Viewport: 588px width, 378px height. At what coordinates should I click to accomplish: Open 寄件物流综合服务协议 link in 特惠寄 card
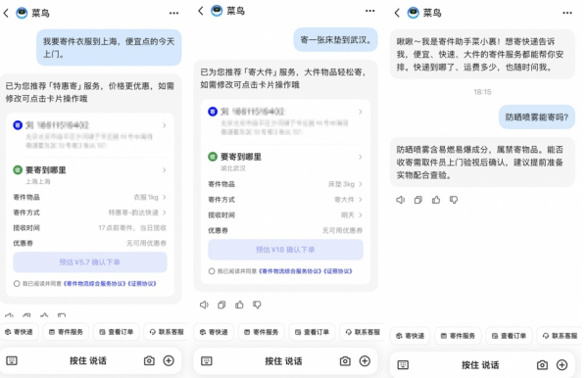tap(95, 284)
